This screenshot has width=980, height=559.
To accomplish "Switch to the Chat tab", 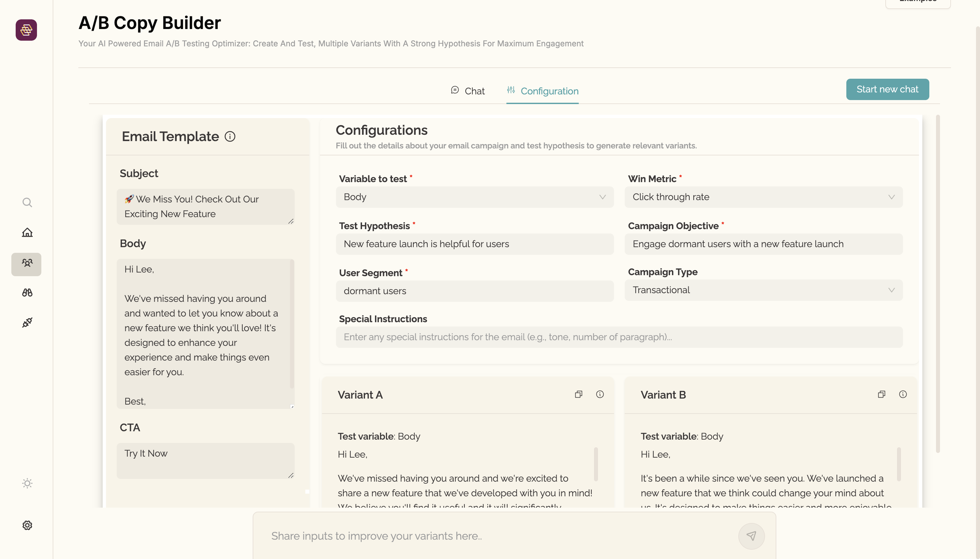I will point(467,91).
